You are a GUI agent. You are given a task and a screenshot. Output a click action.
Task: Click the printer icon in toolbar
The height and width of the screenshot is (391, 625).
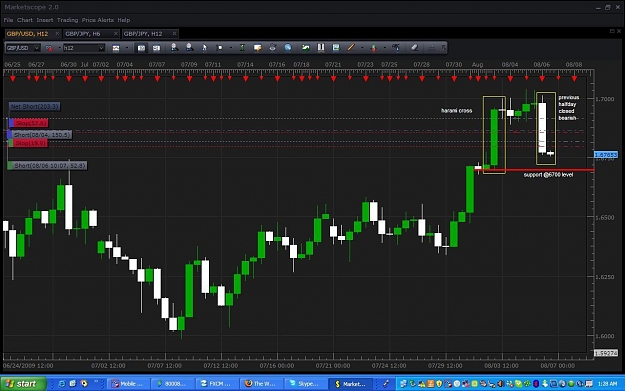click(432, 48)
